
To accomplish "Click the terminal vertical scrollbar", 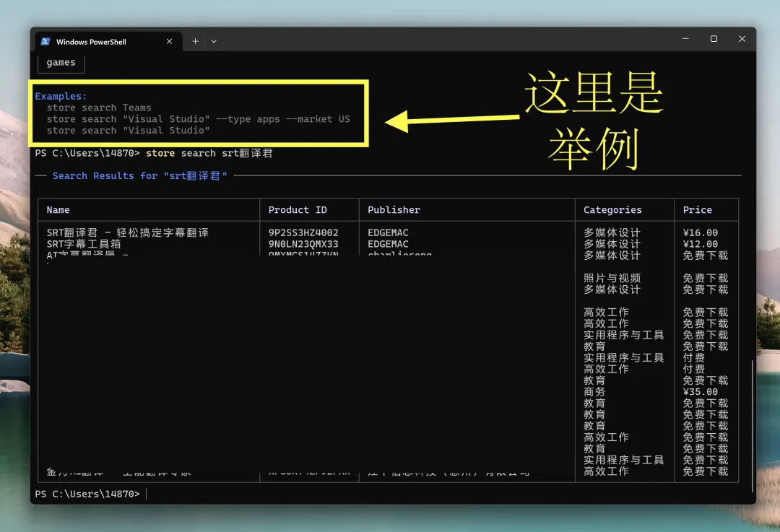I will 752,426.
